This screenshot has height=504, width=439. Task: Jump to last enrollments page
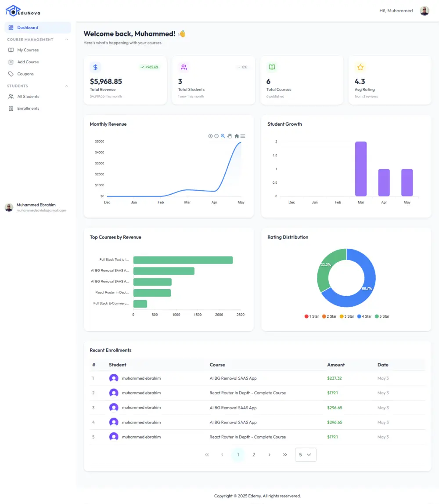(285, 454)
